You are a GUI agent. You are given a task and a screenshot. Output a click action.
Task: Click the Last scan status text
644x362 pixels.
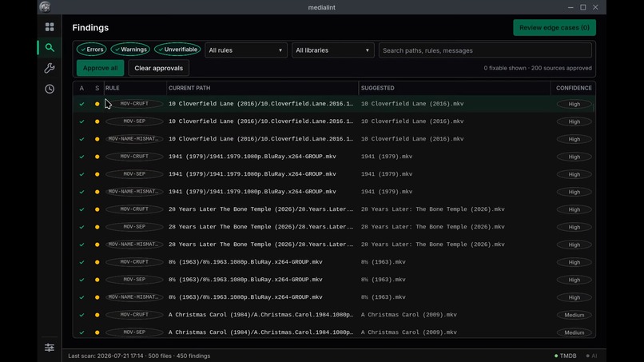[139, 356]
